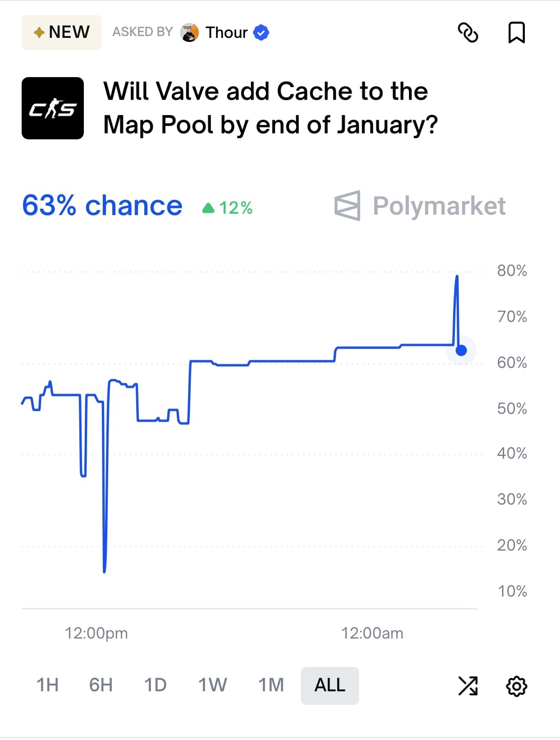Select the 1H time range

pyautogui.click(x=47, y=685)
